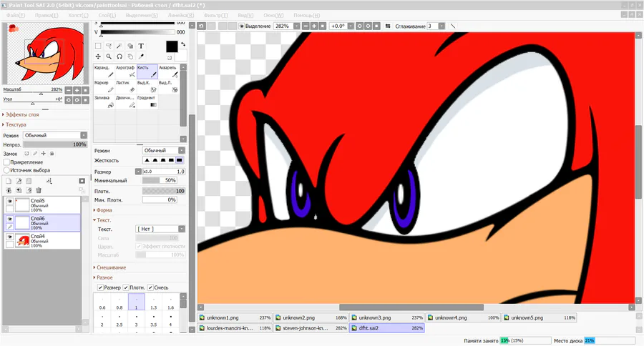Choose the Выд.Л. selection eraser tool

click(x=168, y=86)
